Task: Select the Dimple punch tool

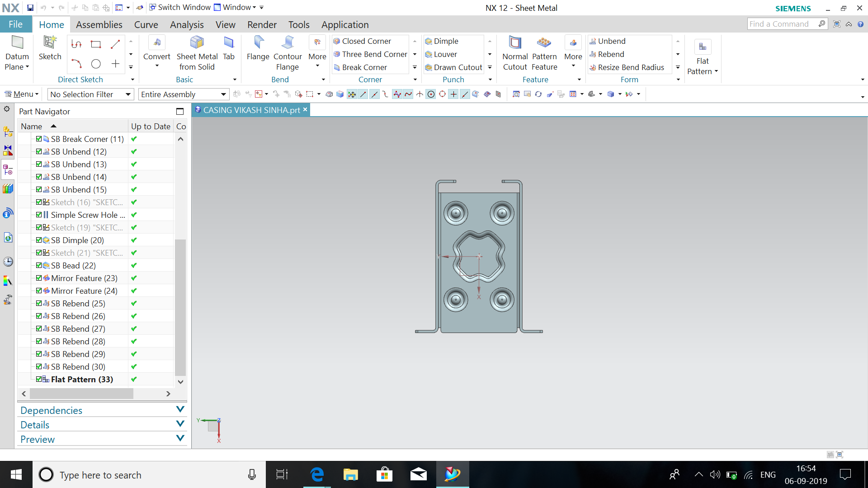Action: 445,41
